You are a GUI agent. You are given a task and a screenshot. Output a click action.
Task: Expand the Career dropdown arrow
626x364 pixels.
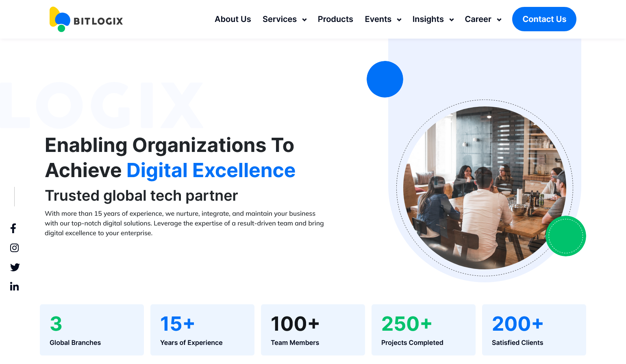(499, 20)
